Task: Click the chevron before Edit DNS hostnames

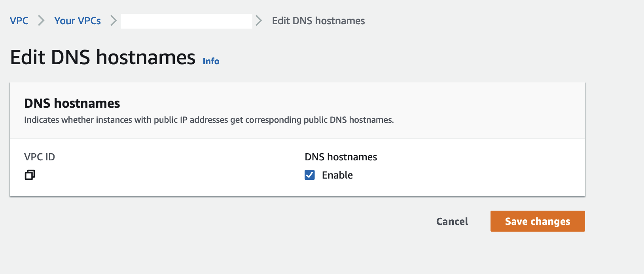Action: pyautogui.click(x=259, y=21)
